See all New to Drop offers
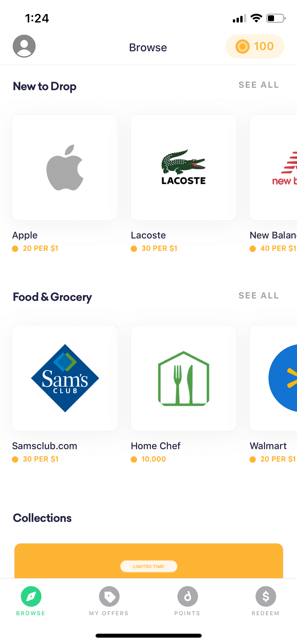 (x=259, y=85)
